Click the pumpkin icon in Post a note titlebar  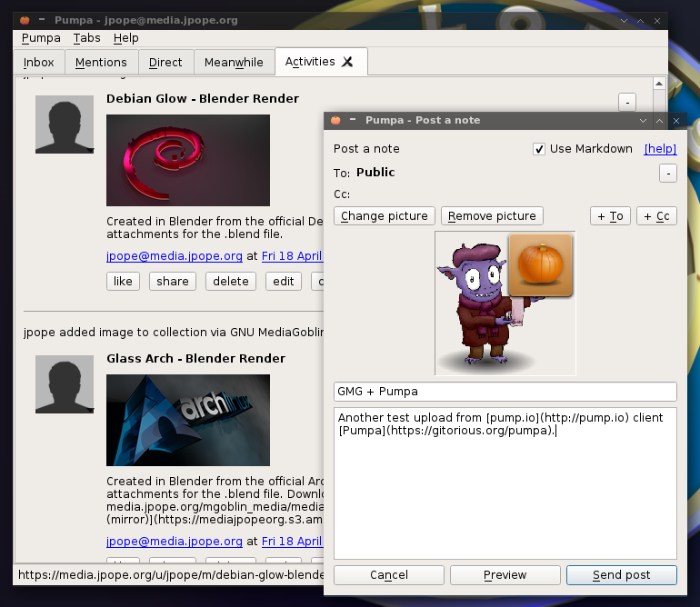click(335, 120)
